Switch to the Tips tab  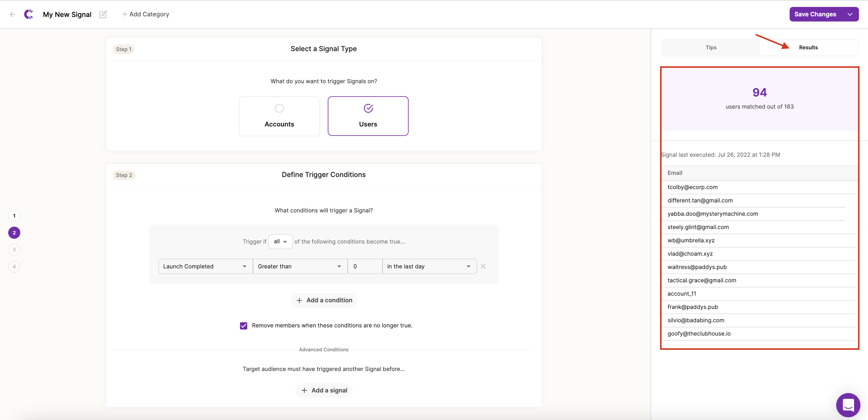point(711,48)
